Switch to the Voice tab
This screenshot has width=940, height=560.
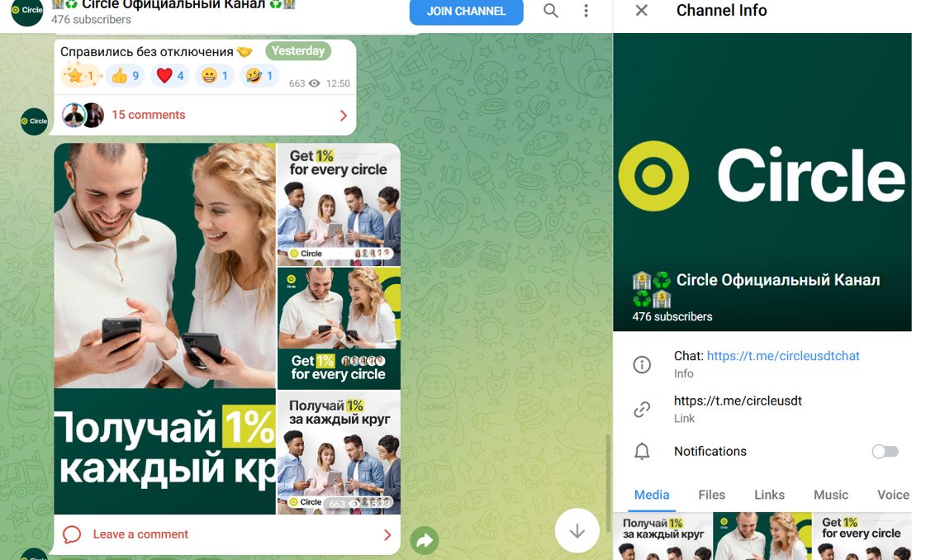(893, 495)
